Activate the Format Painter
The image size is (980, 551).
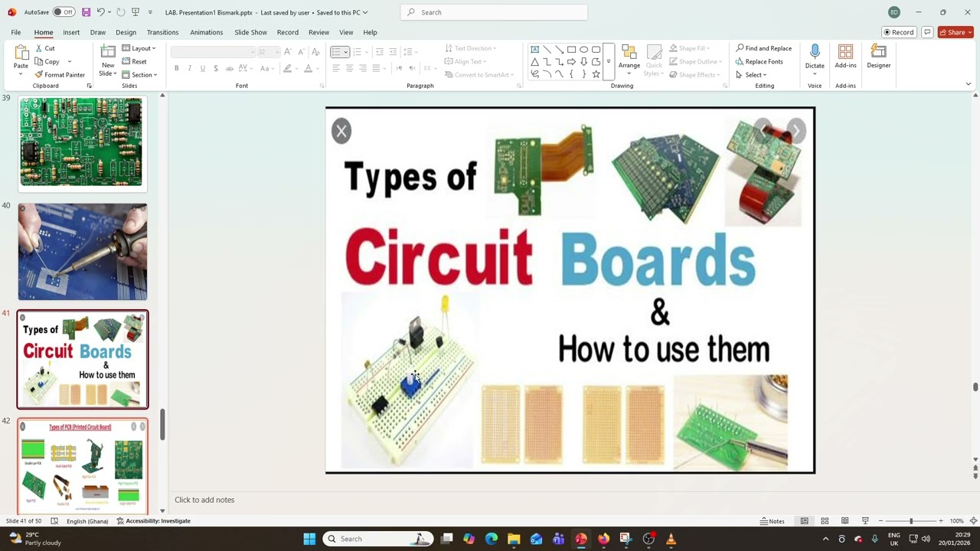pyautogui.click(x=60, y=74)
